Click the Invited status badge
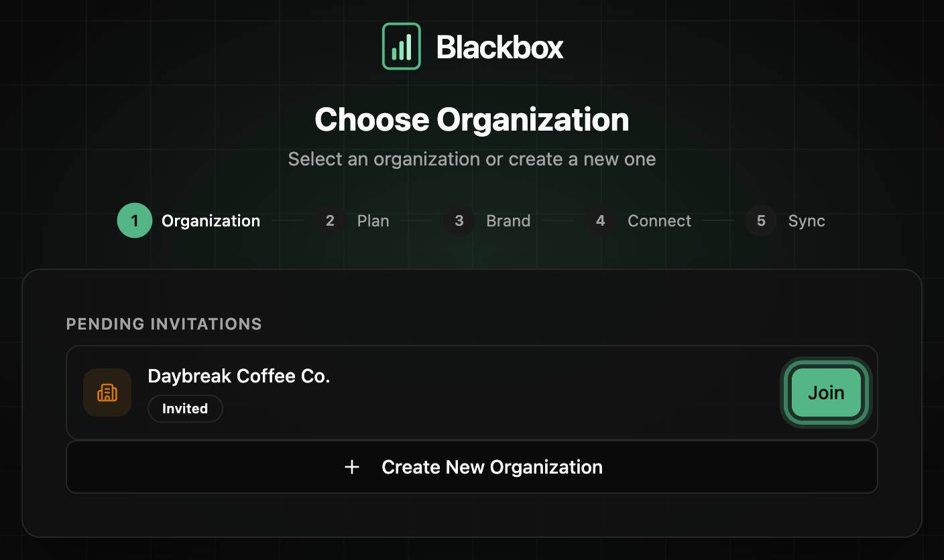This screenshot has height=560, width=944. click(x=185, y=409)
